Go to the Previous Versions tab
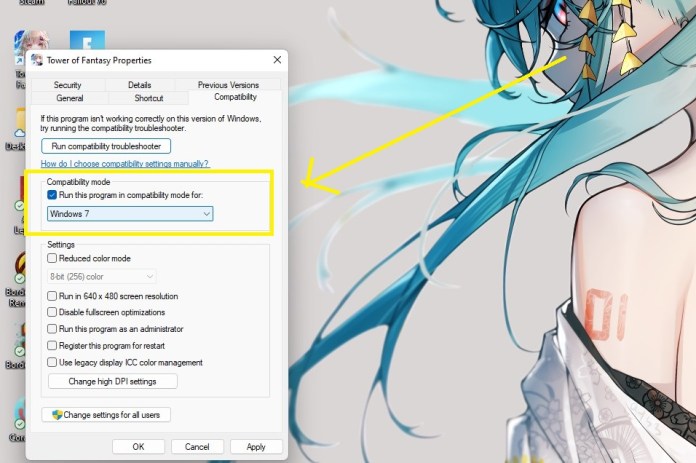The image size is (696, 463). pyautogui.click(x=228, y=85)
